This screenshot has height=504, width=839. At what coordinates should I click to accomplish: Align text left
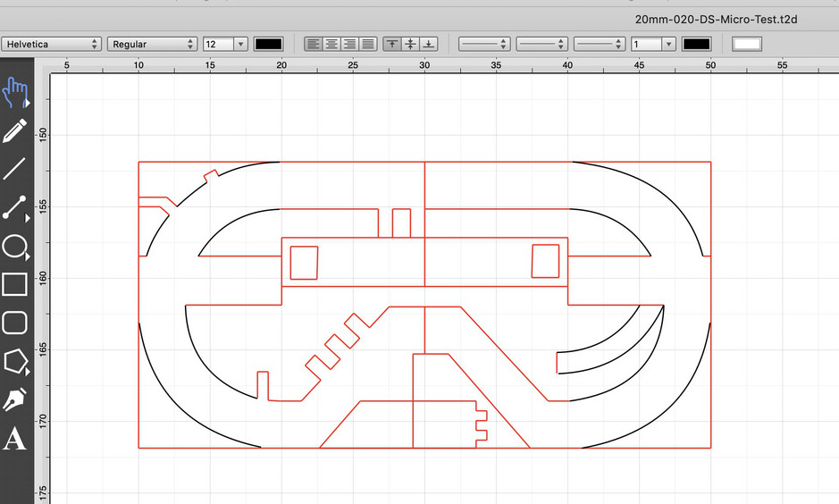point(314,44)
